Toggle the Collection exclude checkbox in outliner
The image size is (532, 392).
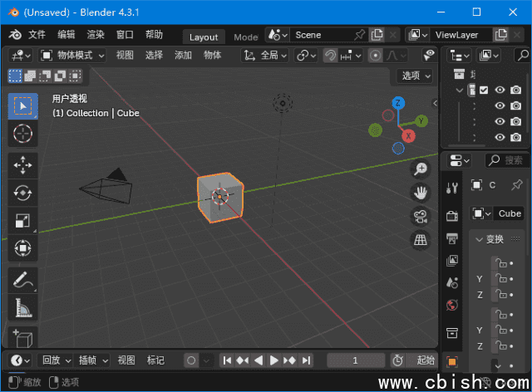coord(484,91)
